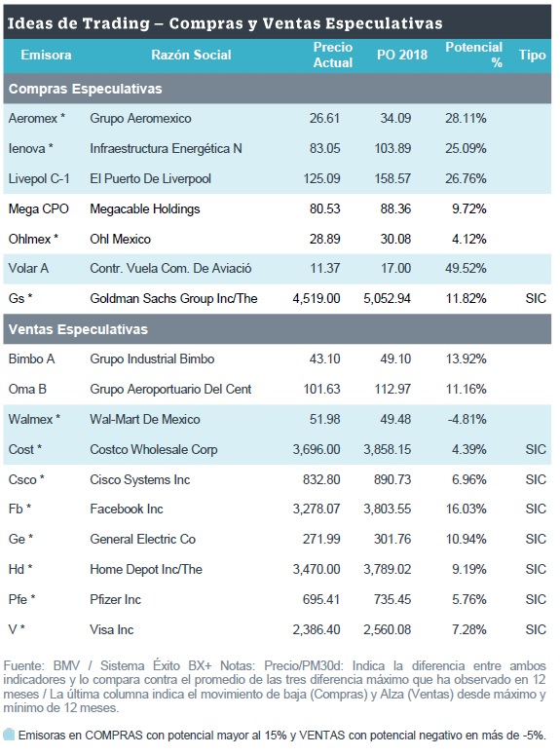Click the Tipo column header
The height and width of the screenshot is (755, 560).
(x=532, y=55)
